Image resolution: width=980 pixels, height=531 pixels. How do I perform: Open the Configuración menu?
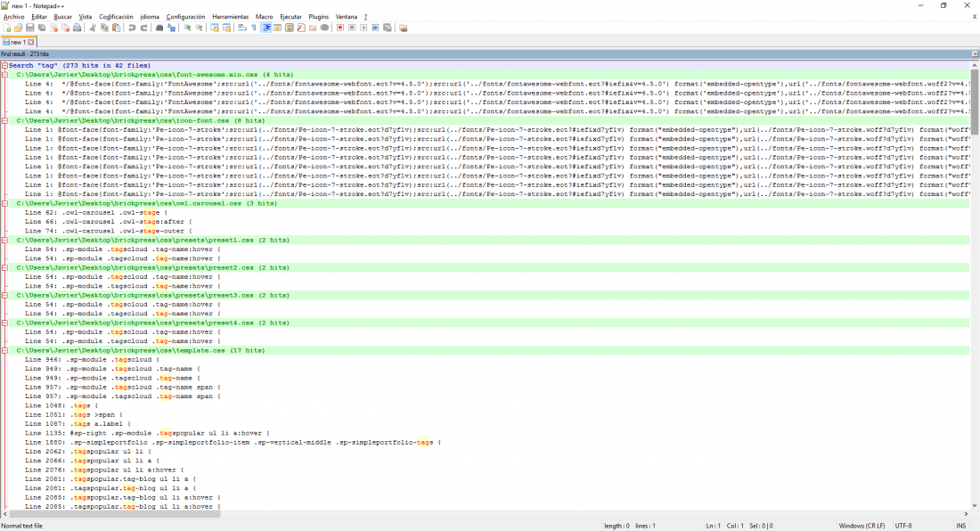[x=185, y=17]
